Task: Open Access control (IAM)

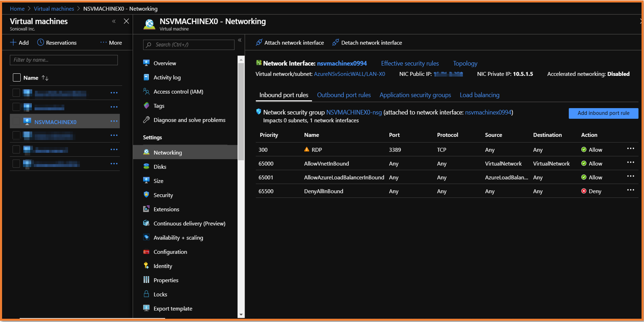Action: click(178, 92)
